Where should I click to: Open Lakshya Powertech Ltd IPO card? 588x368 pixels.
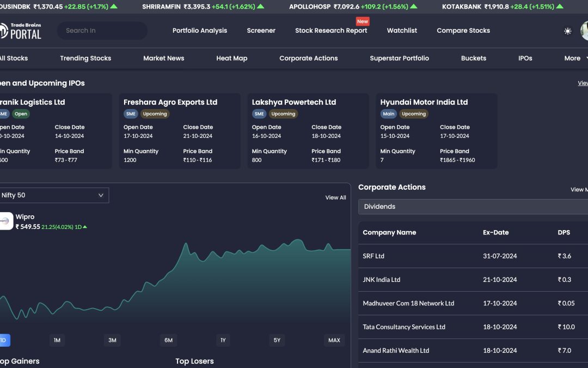click(x=308, y=131)
